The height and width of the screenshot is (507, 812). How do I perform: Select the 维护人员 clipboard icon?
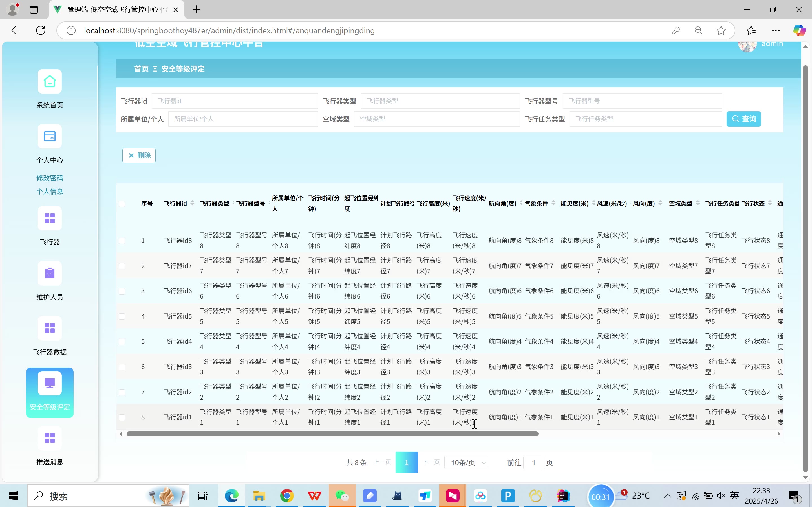[50, 273]
